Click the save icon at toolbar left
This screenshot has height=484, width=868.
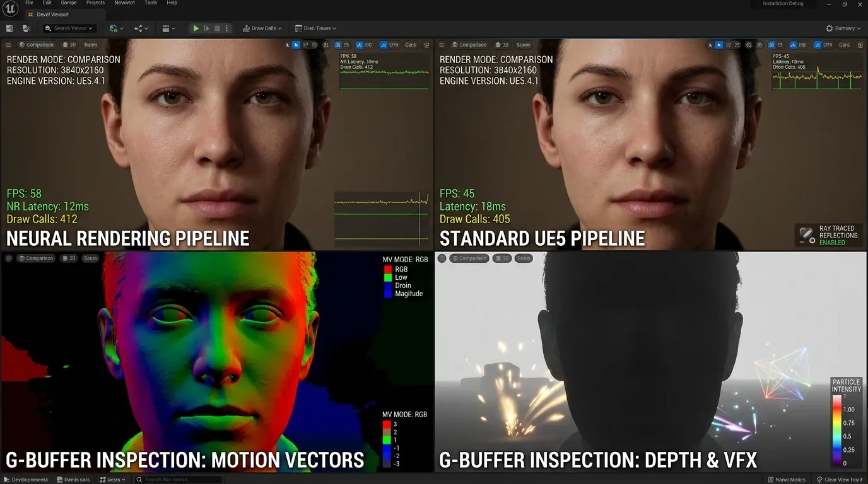coord(9,28)
